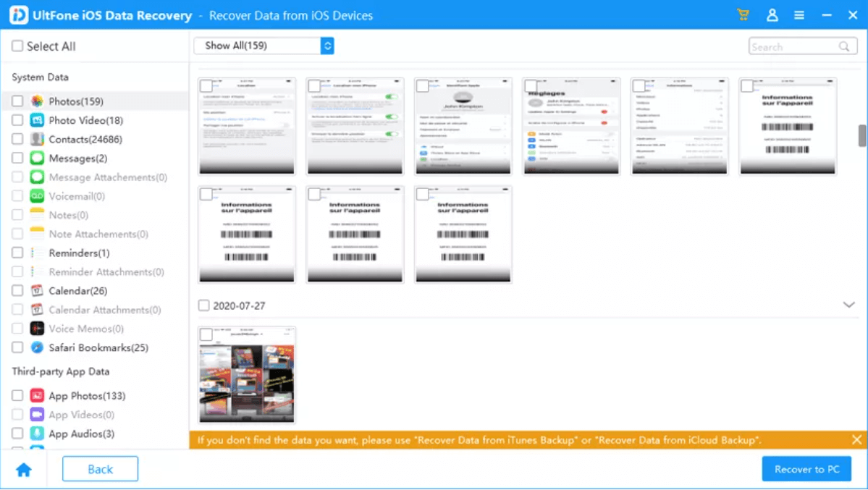
Task: Dismiss the orange iTunes Backup notice bar
Action: (856, 439)
